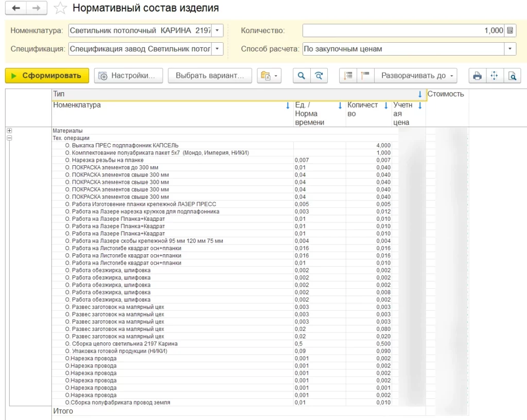The width and height of the screenshot is (527, 420).
Task: Expand the Материалы group with the plus
Action: click(9, 131)
